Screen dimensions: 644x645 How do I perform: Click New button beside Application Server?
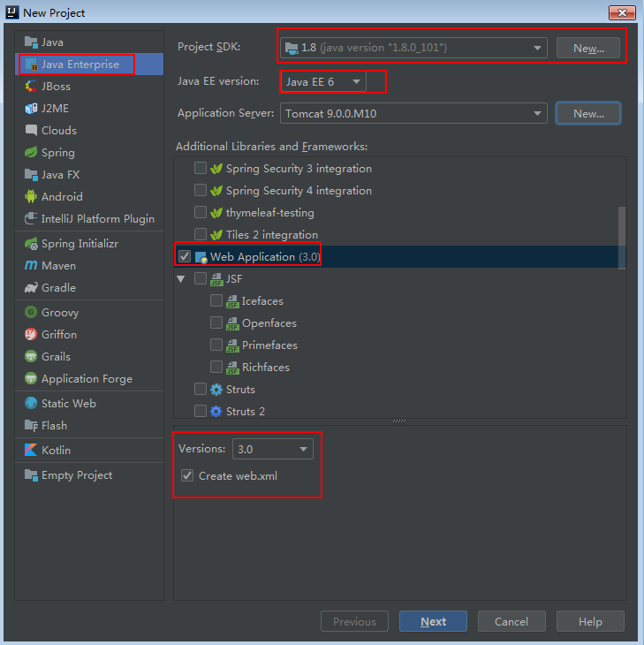(x=588, y=113)
